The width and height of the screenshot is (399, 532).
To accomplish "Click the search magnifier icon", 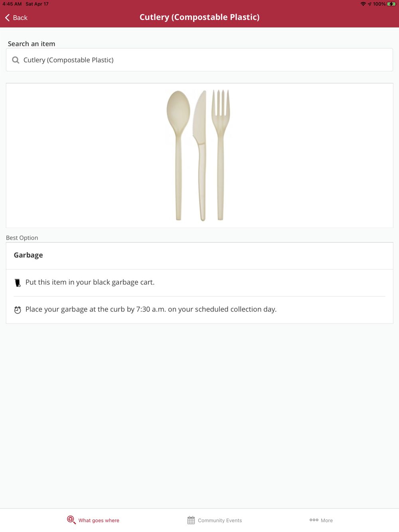I will click(x=16, y=60).
